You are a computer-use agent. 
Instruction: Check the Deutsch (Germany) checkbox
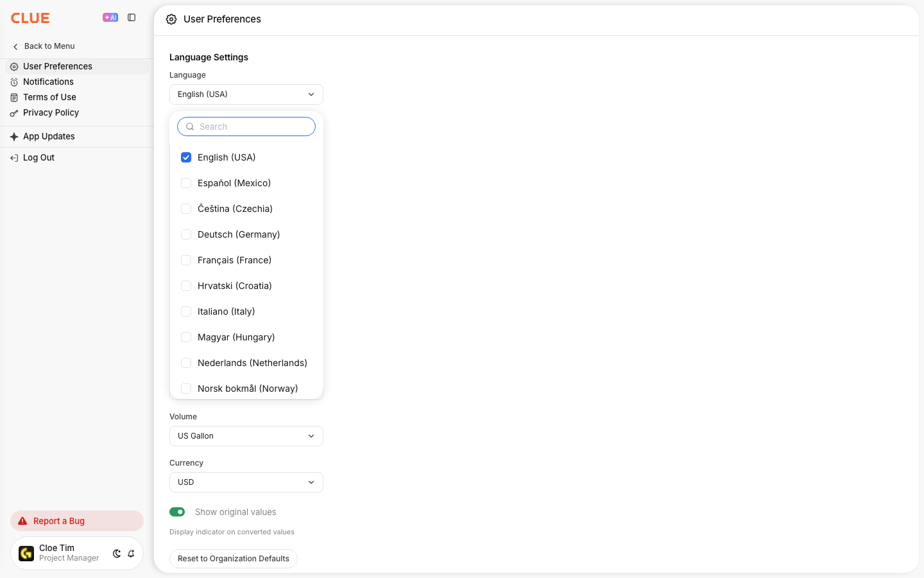(x=186, y=234)
